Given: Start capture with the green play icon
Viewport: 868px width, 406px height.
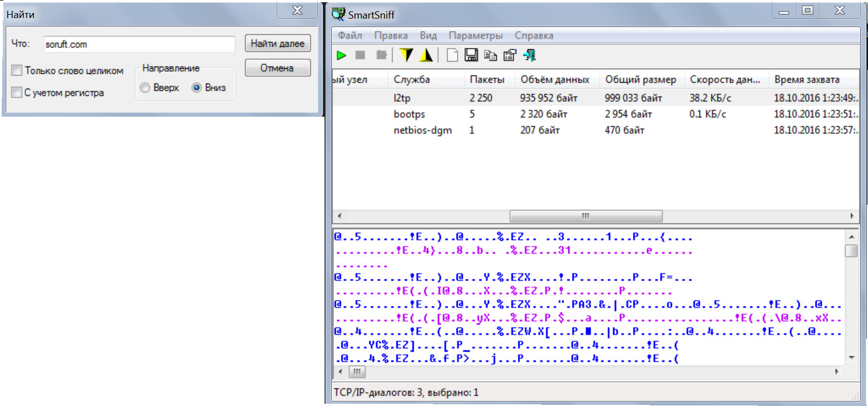Looking at the screenshot, I should pos(341,55).
